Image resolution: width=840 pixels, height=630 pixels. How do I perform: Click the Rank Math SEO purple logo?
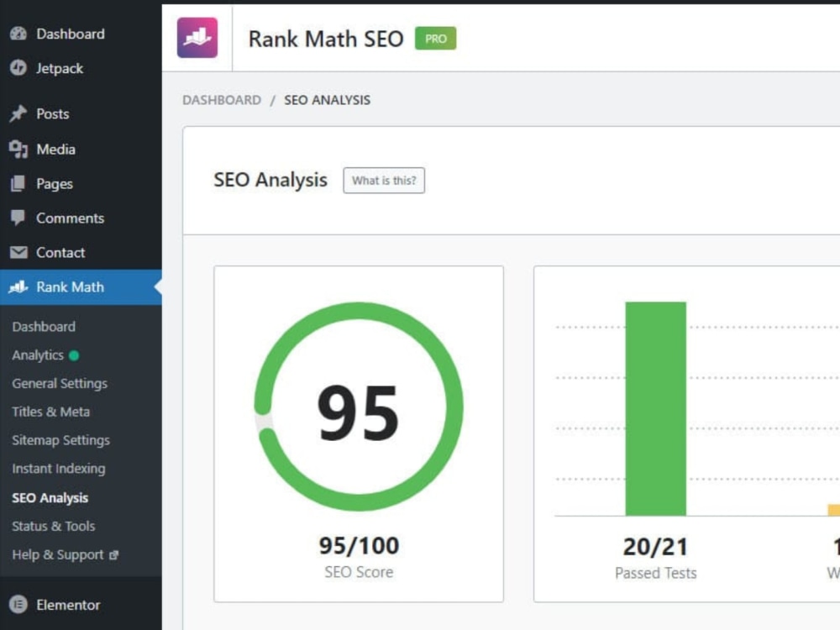[197, 38]
